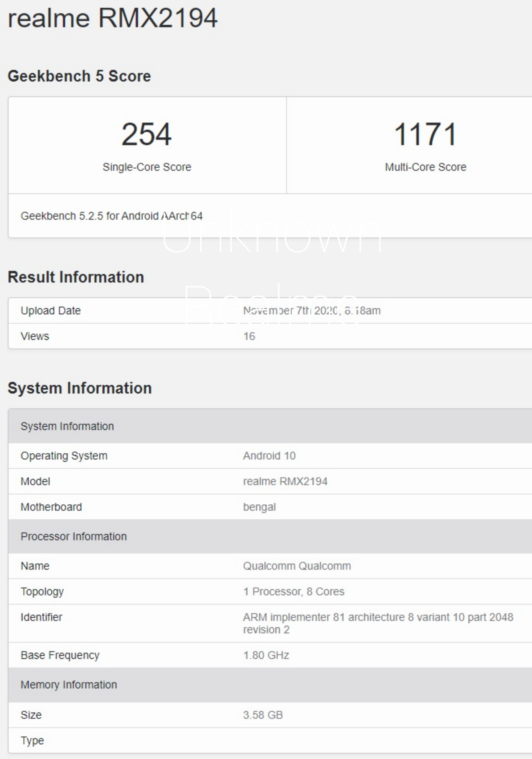
Task: Click Geekbench 5.2.5 for Android text
Action: coord(111,216)
